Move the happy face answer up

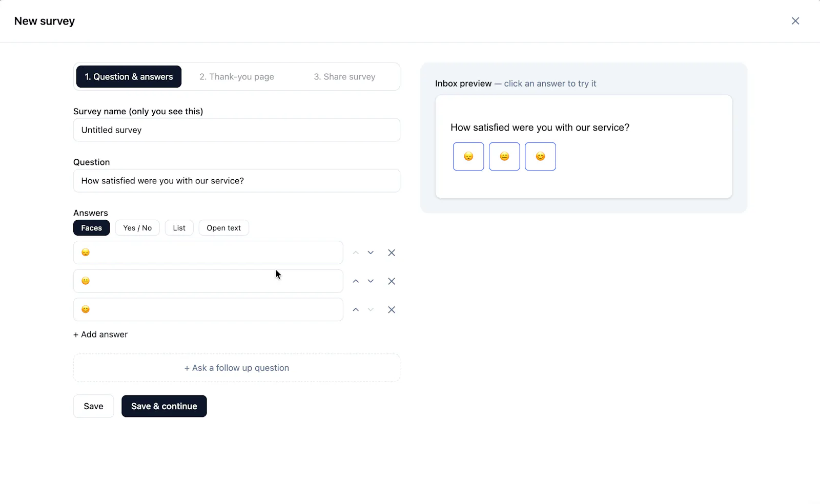tap(356, 310)
